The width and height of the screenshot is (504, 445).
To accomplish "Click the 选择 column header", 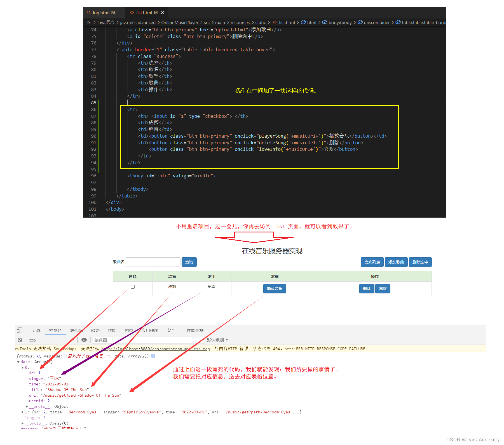I will click(x=133, y=276).
